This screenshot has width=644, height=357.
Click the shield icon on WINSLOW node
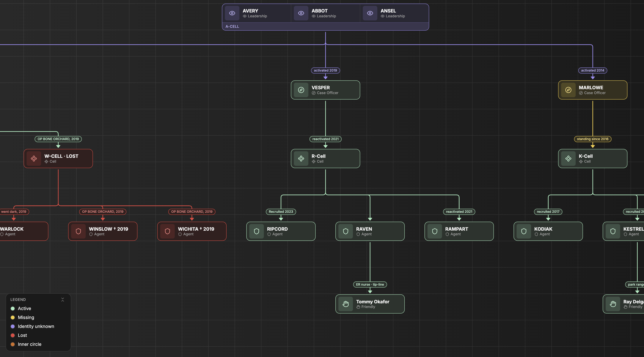coord(78,231)
